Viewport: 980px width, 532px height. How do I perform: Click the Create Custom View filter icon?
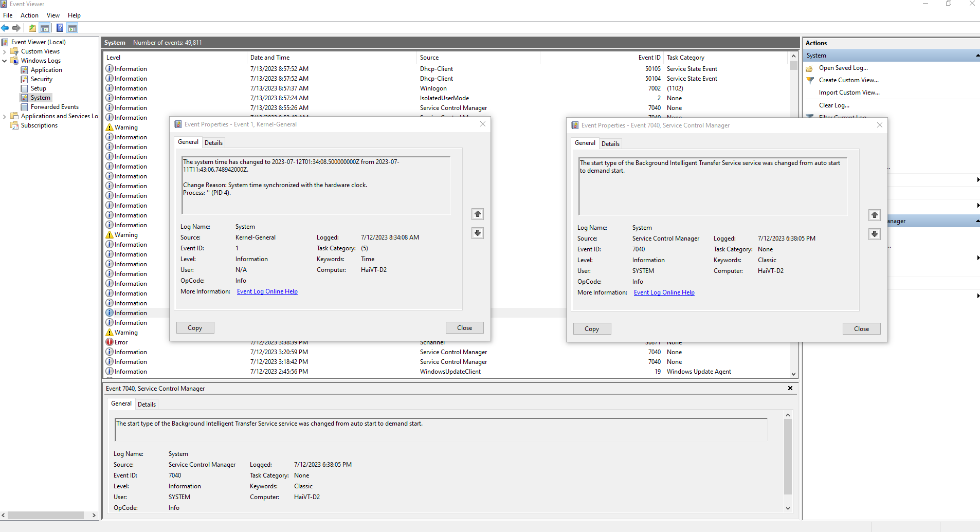pyautogui.click(x=810, y=80)
